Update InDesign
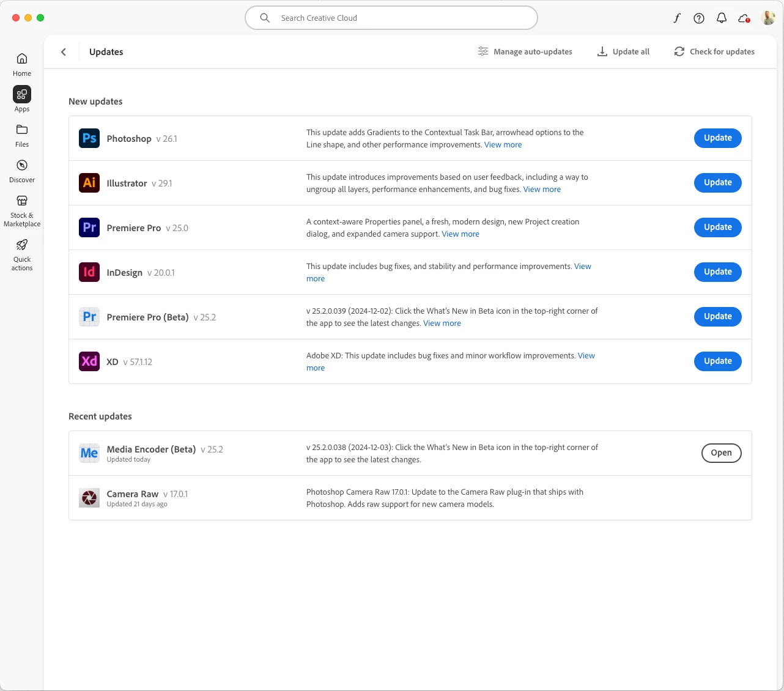The width and height of the screenshot is (784, 691). pyautogui.click(x=718, y=272)
